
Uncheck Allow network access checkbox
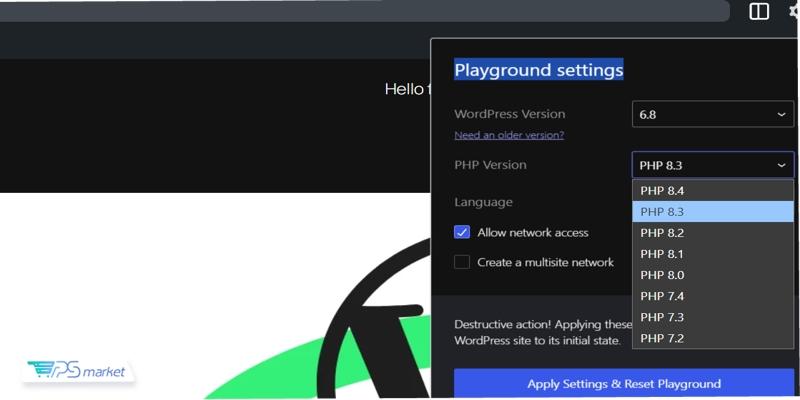coord(462,233)
